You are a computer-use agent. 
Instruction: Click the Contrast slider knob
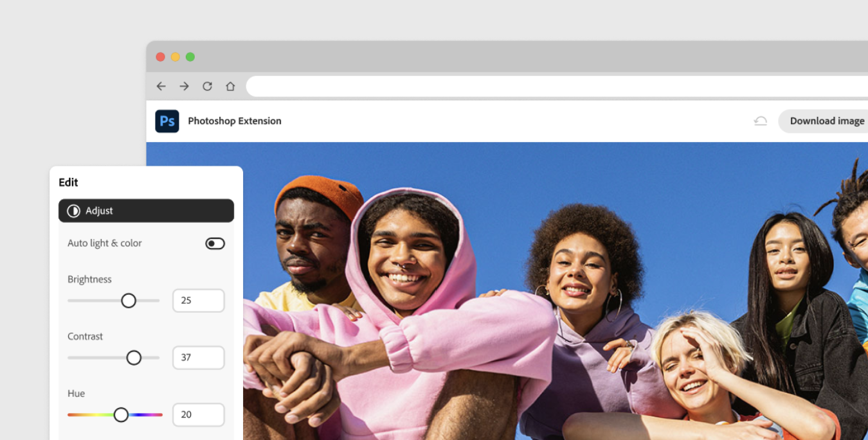[x=134, y=358]
